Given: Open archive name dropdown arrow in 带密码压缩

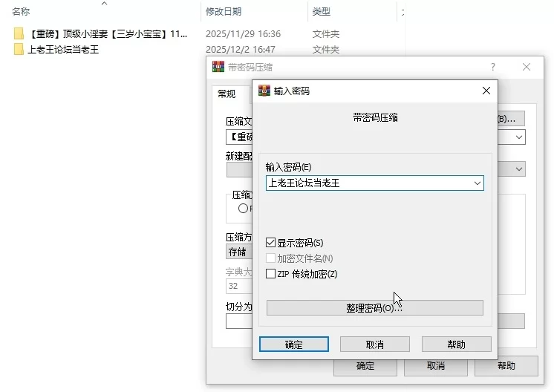Looking at the screenshot, I should 518,137.
